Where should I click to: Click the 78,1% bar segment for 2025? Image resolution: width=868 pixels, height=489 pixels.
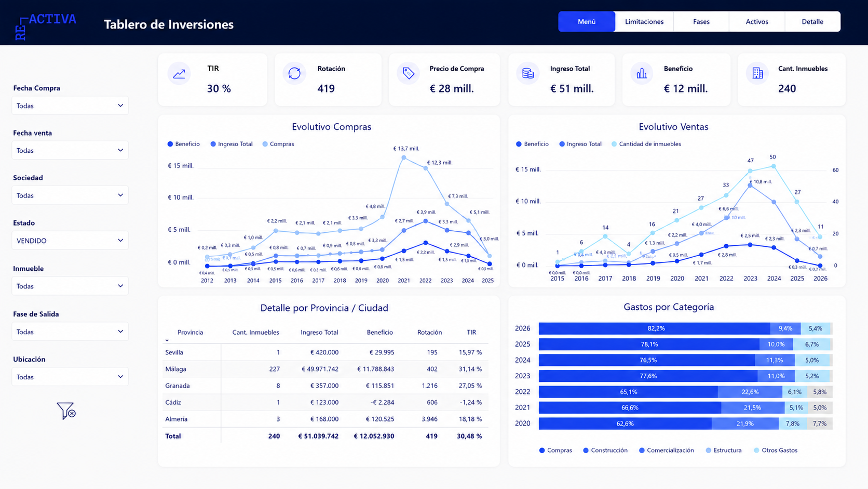pos(649,344)
